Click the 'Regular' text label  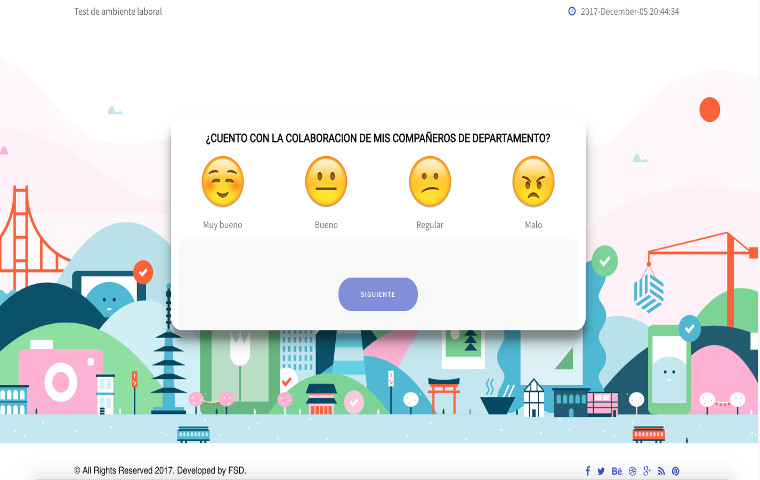pos(430,225)
